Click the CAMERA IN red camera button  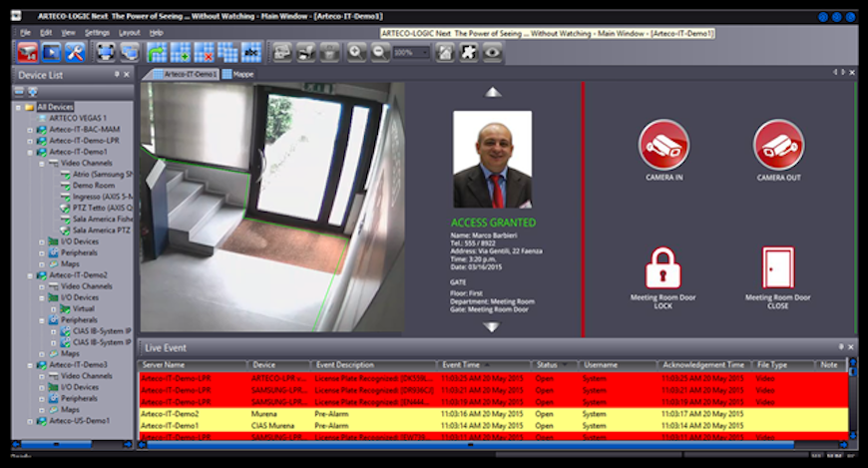[663, 145]
